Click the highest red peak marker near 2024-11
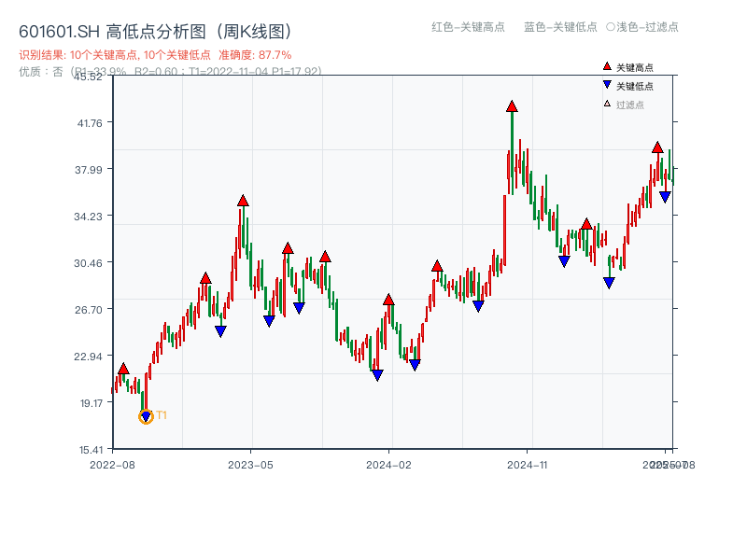Viewport: 747px width, 560px height. click(x=512, y=106)
